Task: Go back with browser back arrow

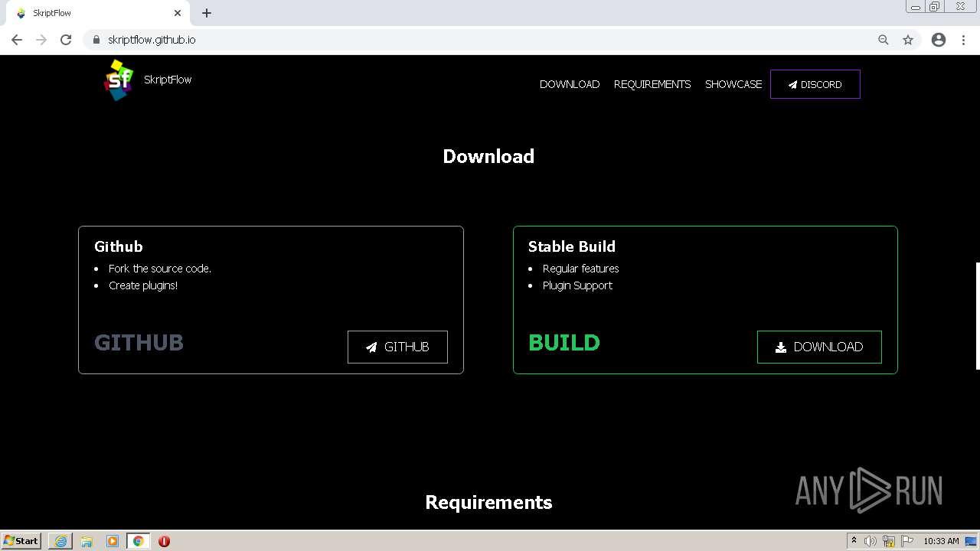Action: 17,40
